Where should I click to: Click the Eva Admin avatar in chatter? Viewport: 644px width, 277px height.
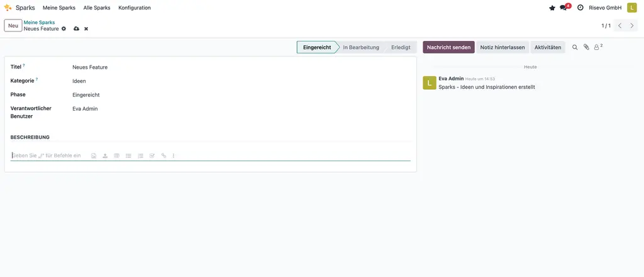(429, 82)
